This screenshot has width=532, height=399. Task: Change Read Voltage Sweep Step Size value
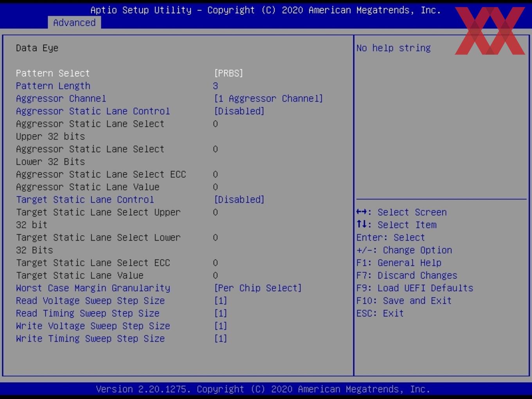tap(221, 300)
